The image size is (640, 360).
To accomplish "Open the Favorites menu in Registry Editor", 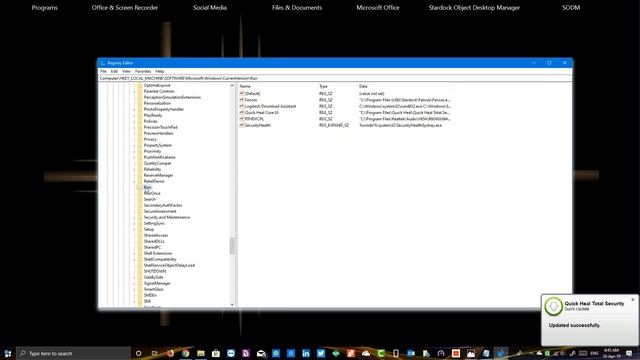I will tap(143, 71).
